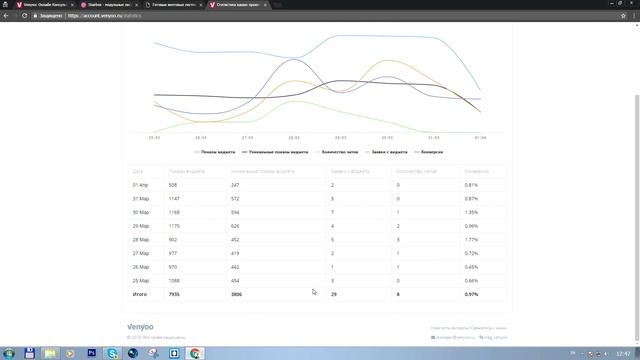This screenshot has width=640, height=360.
Task: Open the Paint app in taskbar
Action: click(x=153, y=353)
